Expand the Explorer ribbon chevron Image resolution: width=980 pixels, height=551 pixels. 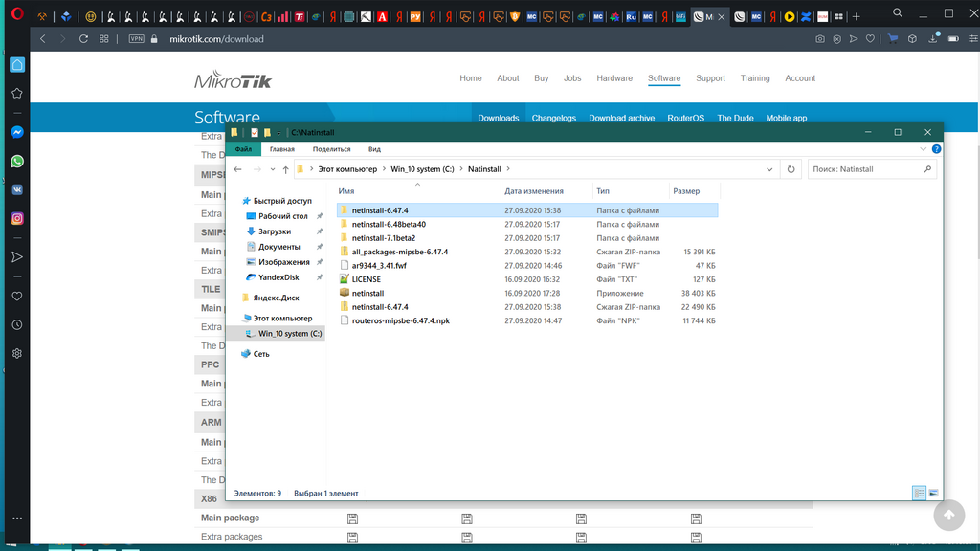coord(924,149)
